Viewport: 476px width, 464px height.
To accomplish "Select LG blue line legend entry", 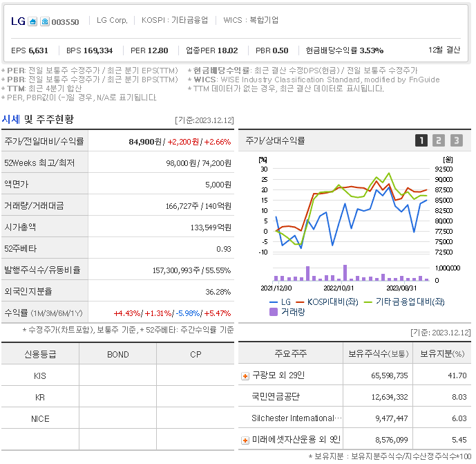I will click(280, 301).
